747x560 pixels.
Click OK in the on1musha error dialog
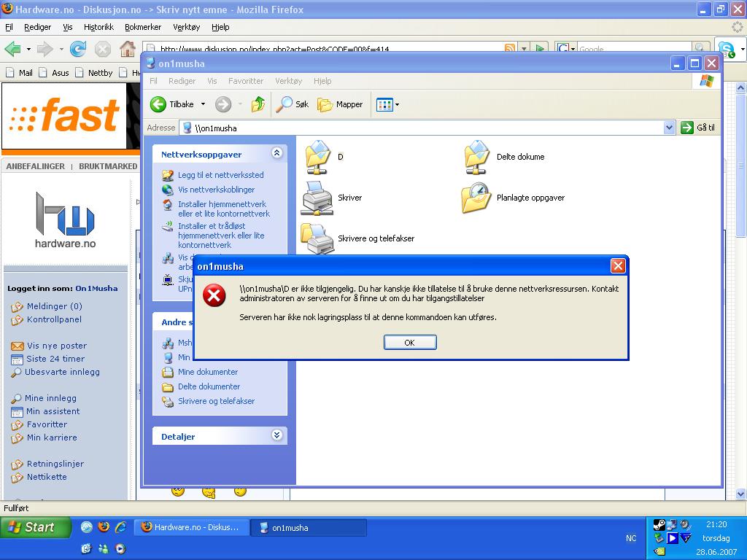[x=410, y=343]
